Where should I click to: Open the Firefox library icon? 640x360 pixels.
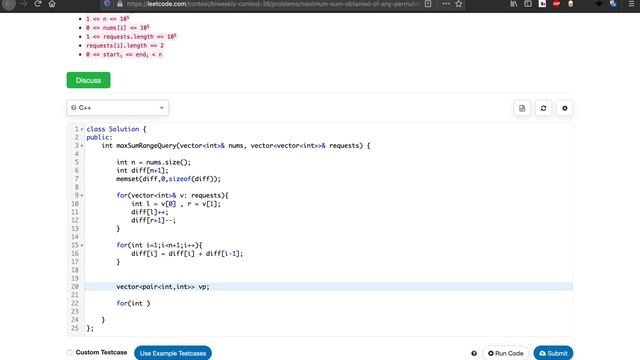pyautogui.click(x=513, y=4)
